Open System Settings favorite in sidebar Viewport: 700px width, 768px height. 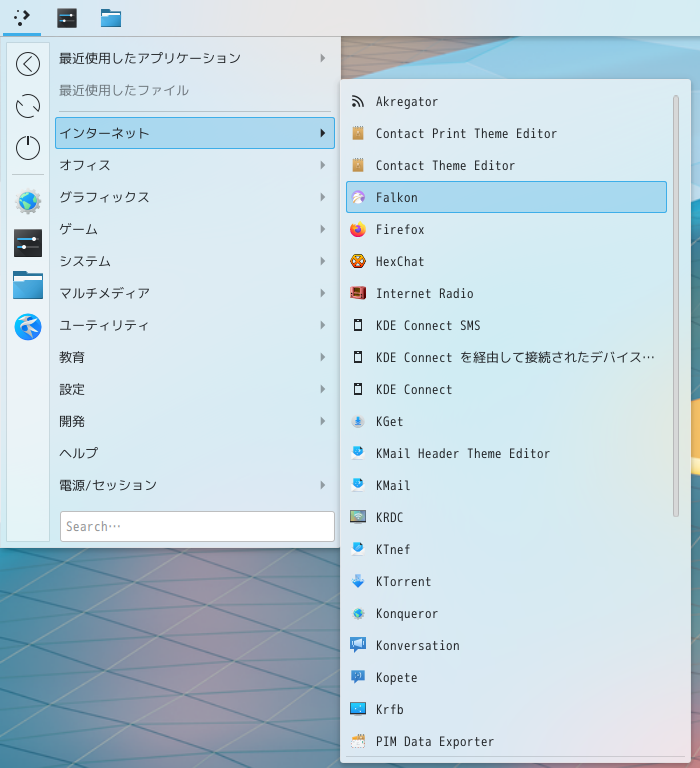(x=28, y=243)
